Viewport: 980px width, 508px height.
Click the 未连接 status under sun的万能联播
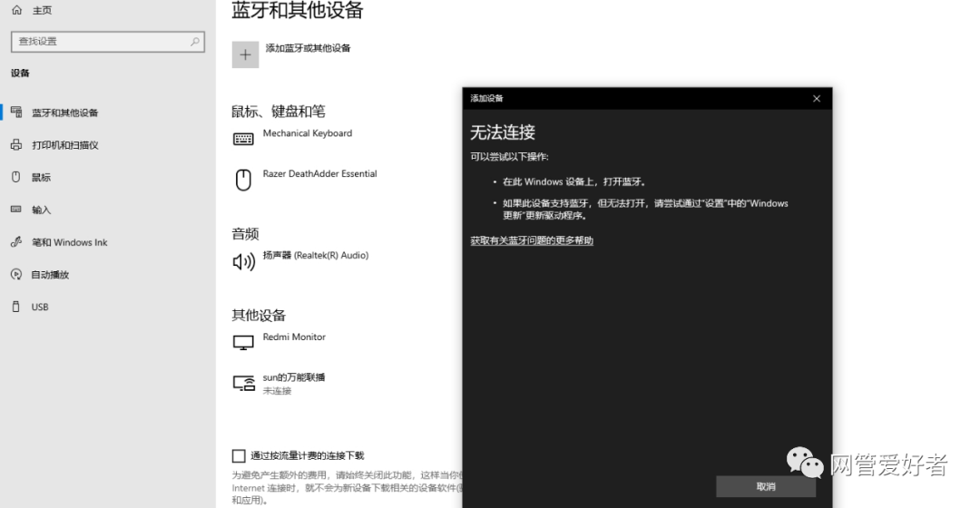pyautogui.click(x=277, y=391)
